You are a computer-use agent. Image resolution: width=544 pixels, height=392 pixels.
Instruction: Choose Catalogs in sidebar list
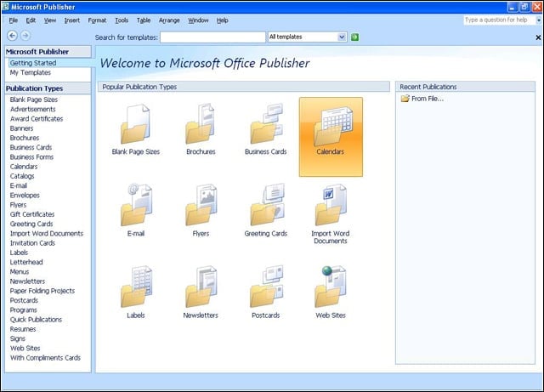22,176
